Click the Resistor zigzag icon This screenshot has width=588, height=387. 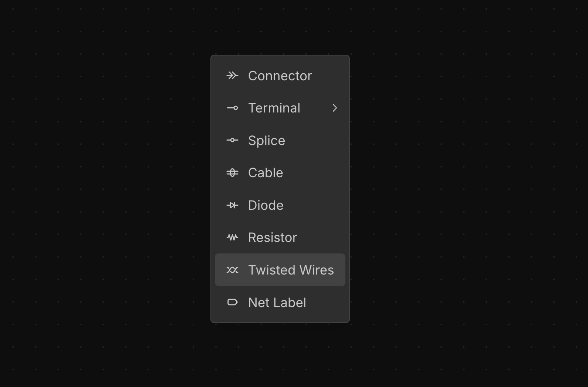[x=232, y=238]
